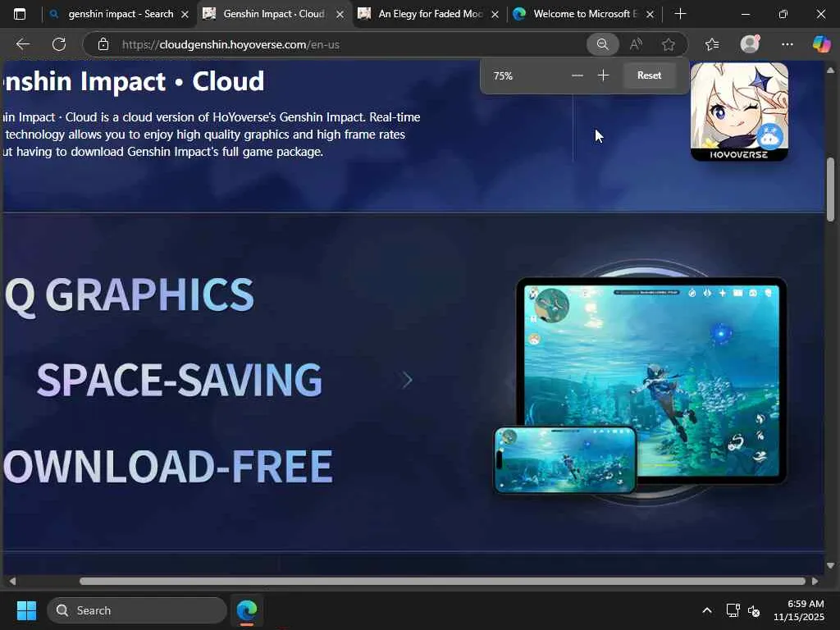Close the genshin impact - Search tab
Viewport: 840px width, 630px height.
coord(185,15)
